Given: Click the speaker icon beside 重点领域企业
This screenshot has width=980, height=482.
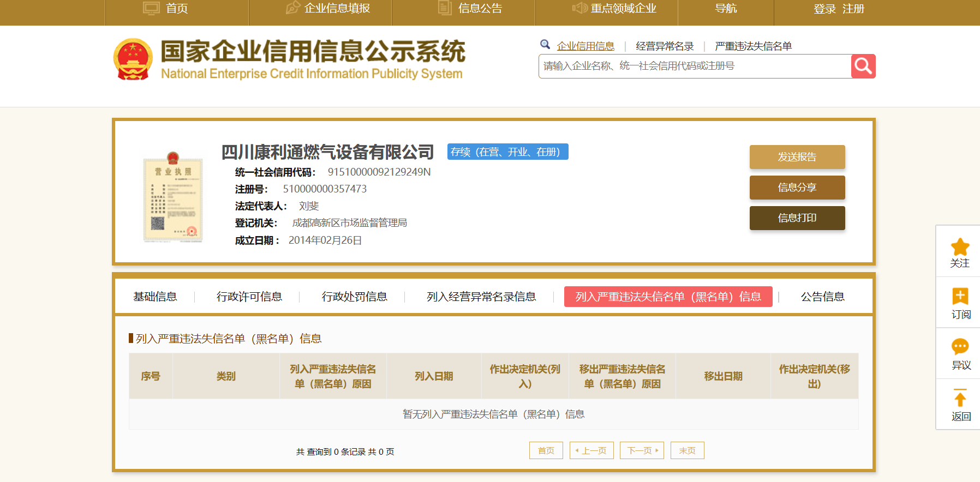Looking at the screenshot, I should point(579,8).
